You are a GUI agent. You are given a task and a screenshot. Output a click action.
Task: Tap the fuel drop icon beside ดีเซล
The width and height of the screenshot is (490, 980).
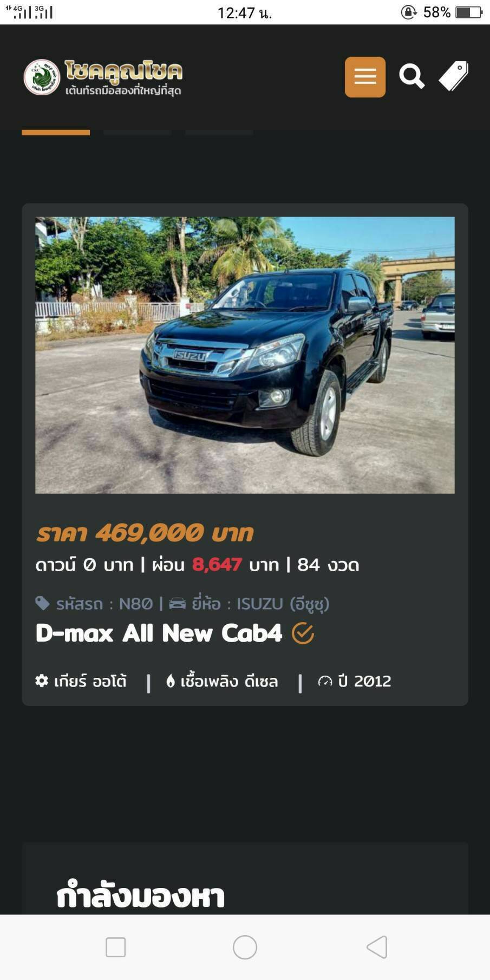(x=171, y=681)
